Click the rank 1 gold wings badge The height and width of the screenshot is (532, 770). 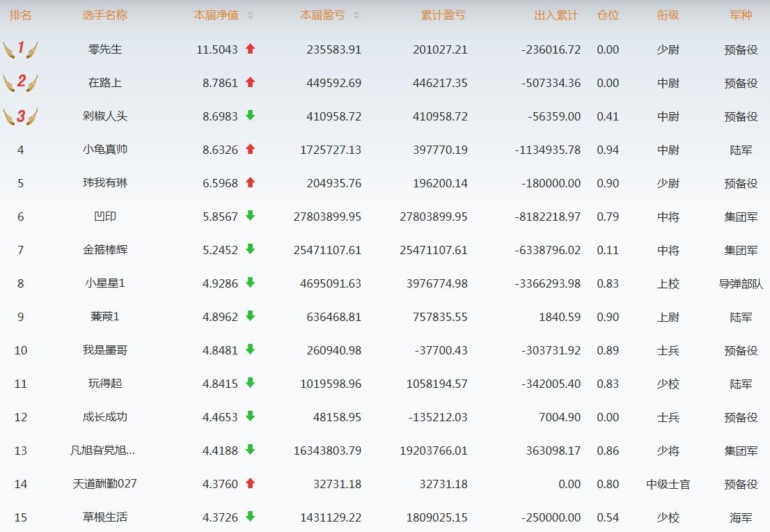pyautogui.click(x=20, y=49)
